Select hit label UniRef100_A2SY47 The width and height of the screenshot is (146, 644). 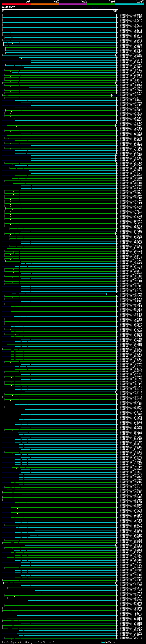coord(131,37)
